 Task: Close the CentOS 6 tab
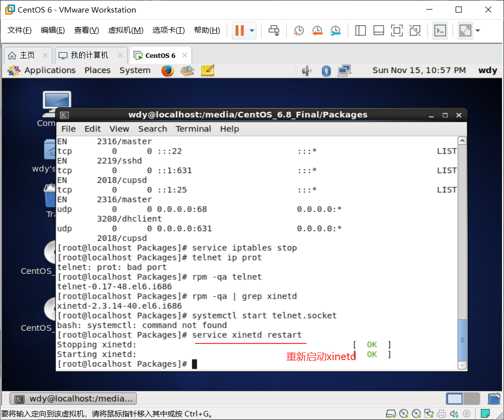pos(184,55)
